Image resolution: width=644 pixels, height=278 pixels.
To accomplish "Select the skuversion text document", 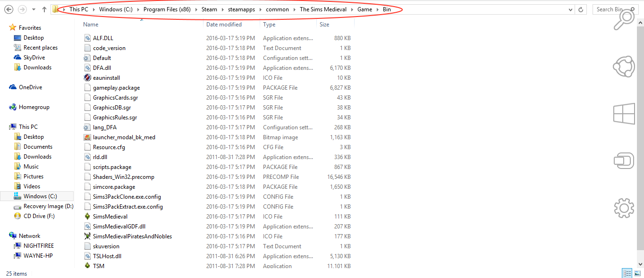I will pos(106,246).
